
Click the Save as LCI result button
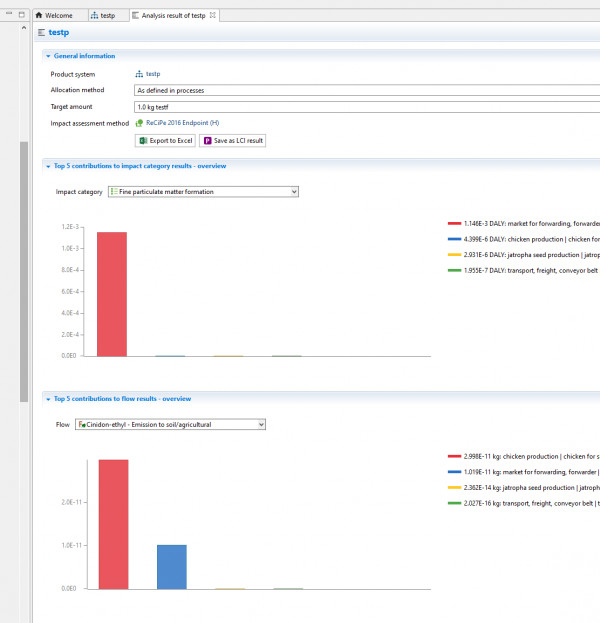[x=232, y=141]
